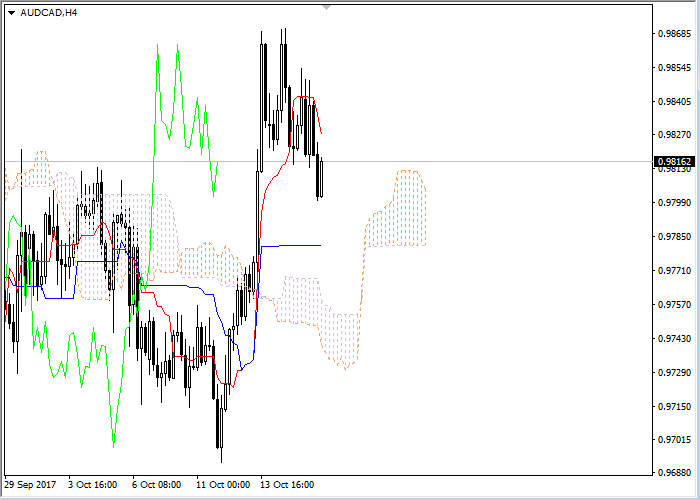Viewport: 700px width, 500px height.
Task: Click the 13 Oct 16:00 time label
Action: point(288,485)
